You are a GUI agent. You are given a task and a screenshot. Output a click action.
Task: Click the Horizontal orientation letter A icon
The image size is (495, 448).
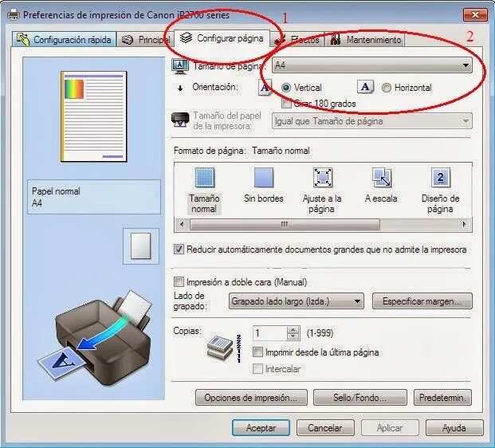[365, 87]
